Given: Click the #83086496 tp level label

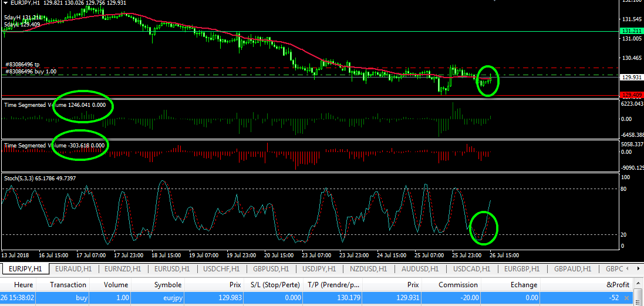Looking at the screenshot, I should [22, 65].
